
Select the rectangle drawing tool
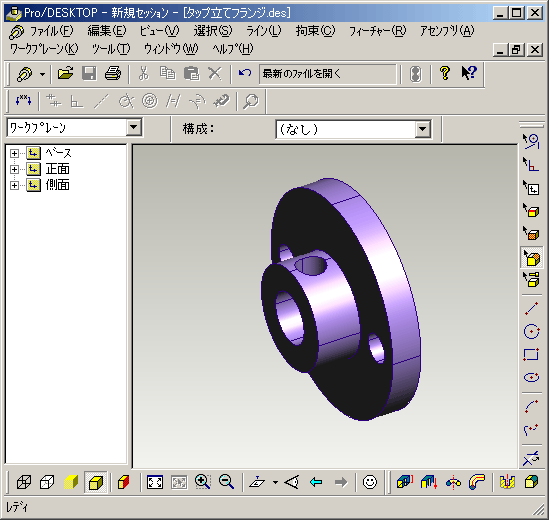pyautogui.click(x=531, y=354)
